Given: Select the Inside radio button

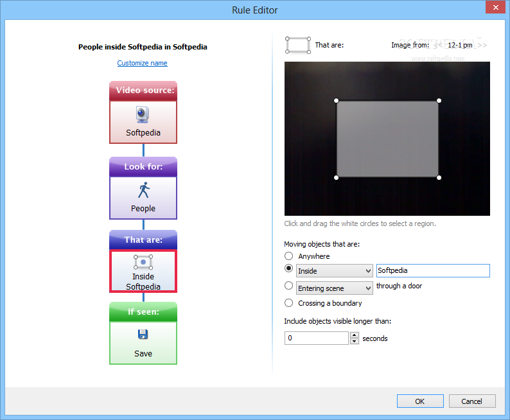Looking at the screenshot, I should (x=288, y=268).
